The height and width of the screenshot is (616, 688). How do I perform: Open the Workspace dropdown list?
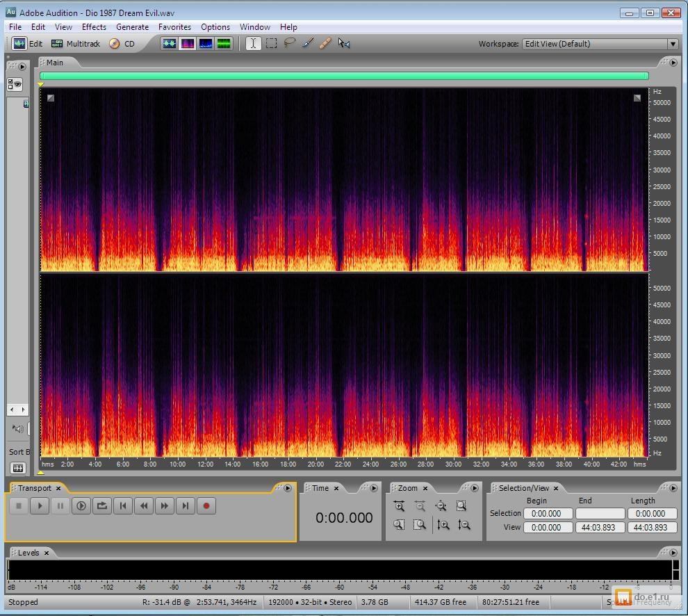(x=672, y=44)
